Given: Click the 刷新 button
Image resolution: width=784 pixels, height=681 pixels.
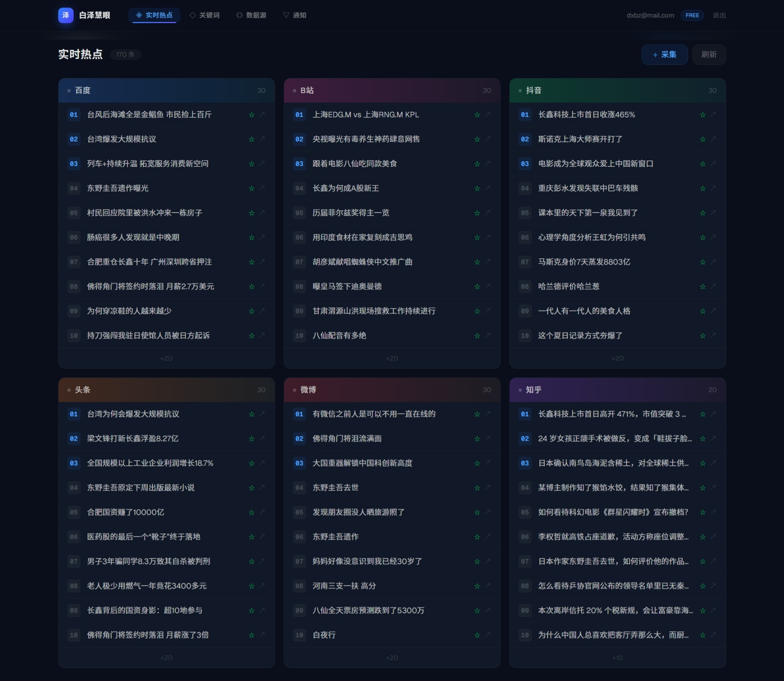Looking at the screenshot, I should tap(709, 55).
